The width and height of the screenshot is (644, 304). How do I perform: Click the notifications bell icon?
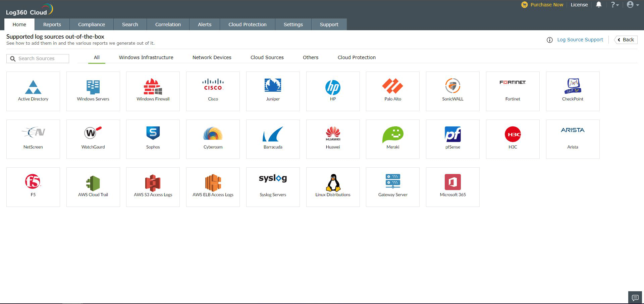[598, 5]
